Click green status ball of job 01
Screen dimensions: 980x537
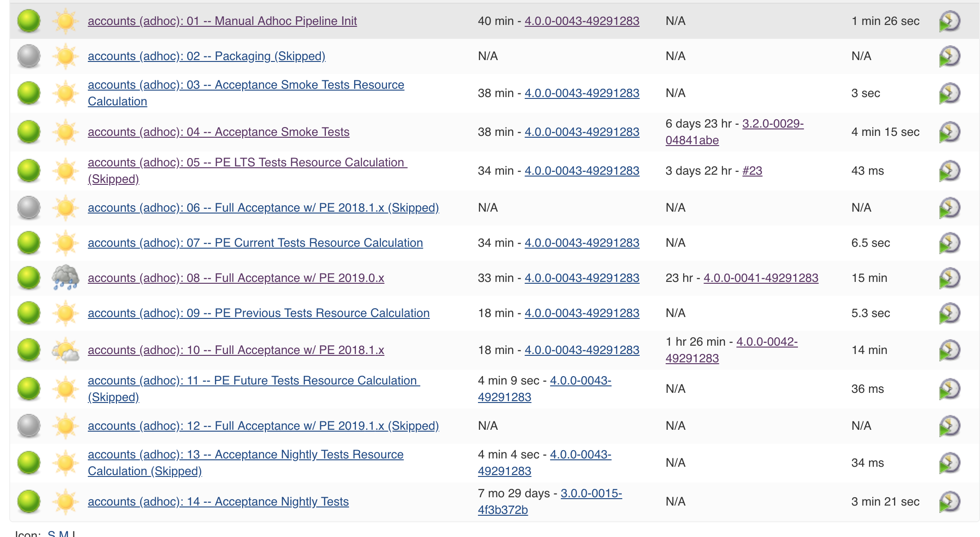[x=29, y=21]
